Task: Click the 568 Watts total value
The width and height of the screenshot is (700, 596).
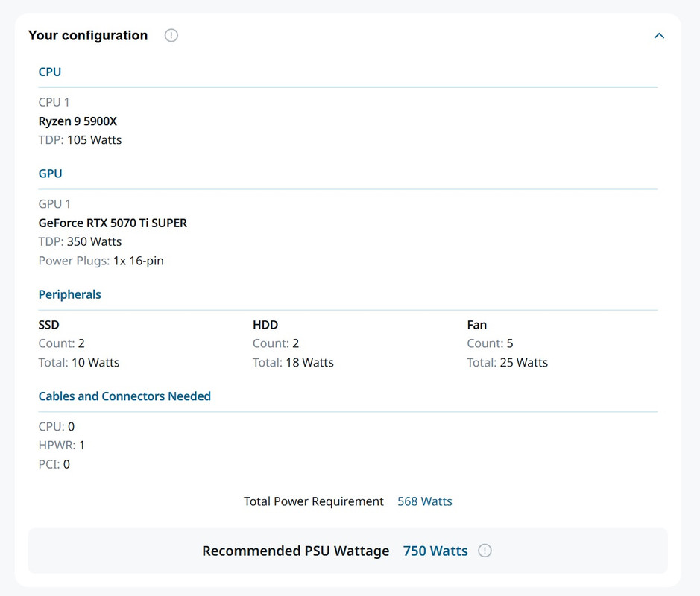Action: (x=425, y=501)
